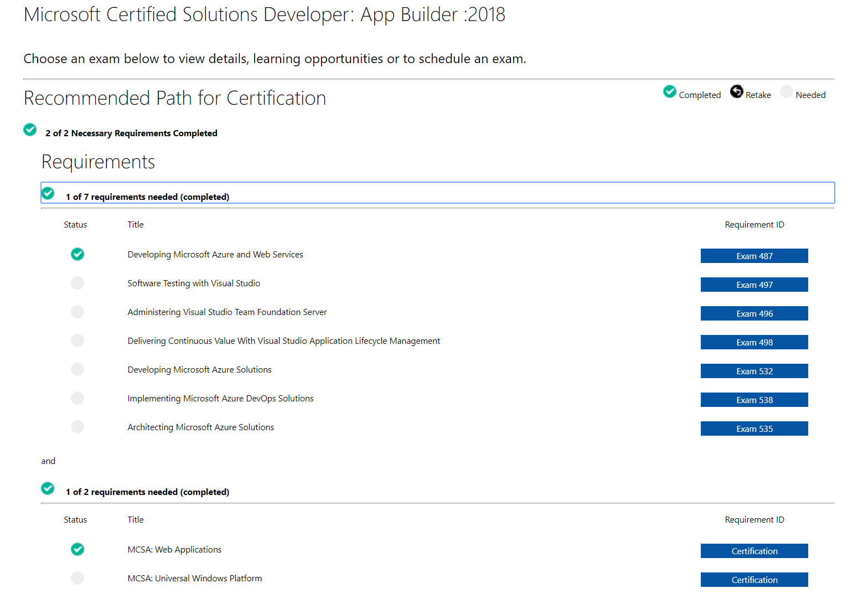Click 2 of 2 Necessary Requirements Completed text
The image size is (868, 609).
(x=131, y=133)
